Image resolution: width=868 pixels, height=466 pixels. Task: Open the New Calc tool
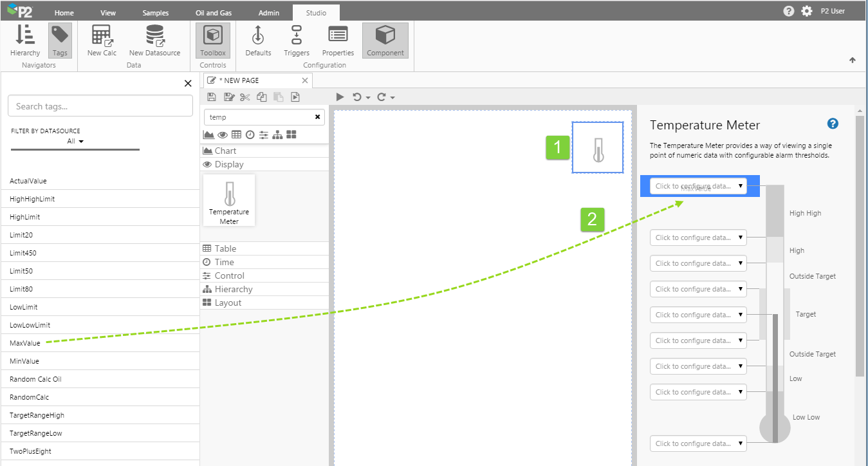(x=102, y=41)
